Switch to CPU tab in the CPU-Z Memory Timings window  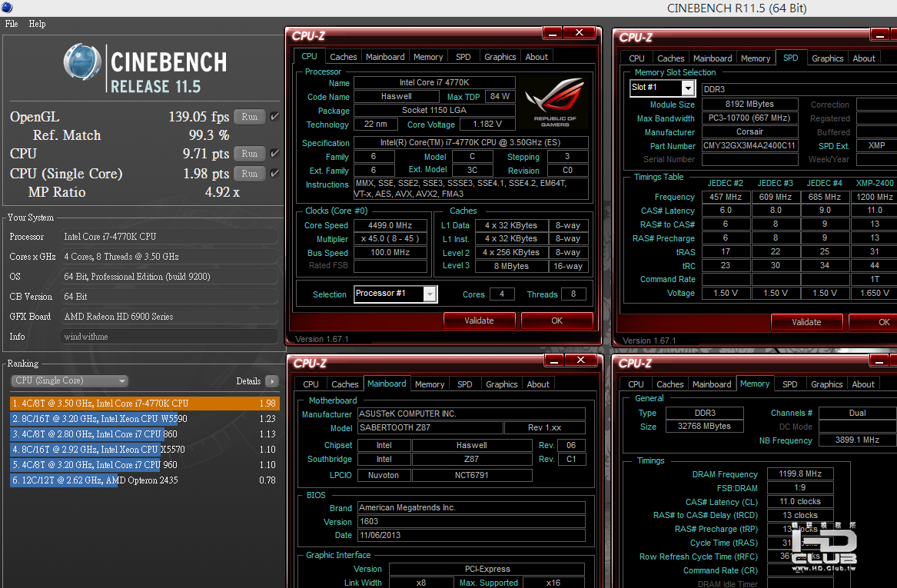636,385
